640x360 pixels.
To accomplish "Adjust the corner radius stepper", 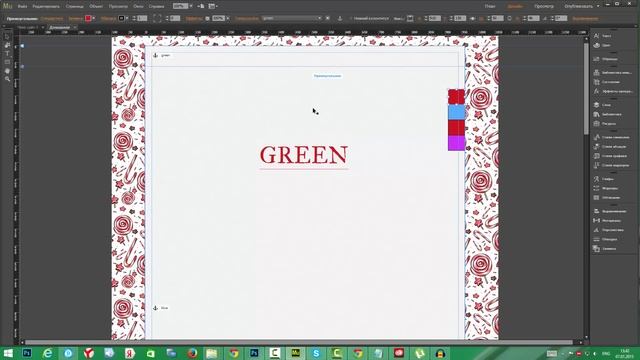I will (167, 18).
